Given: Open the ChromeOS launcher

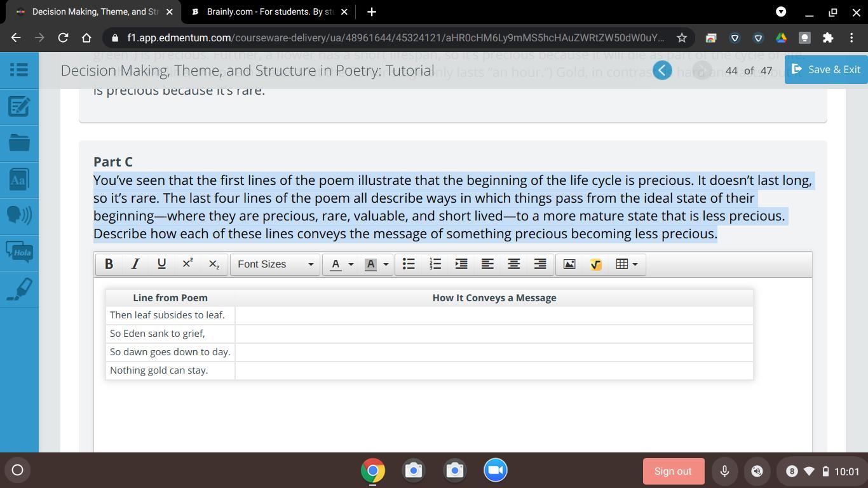Looking at the screenshot, I should click(x=18, y=470).
